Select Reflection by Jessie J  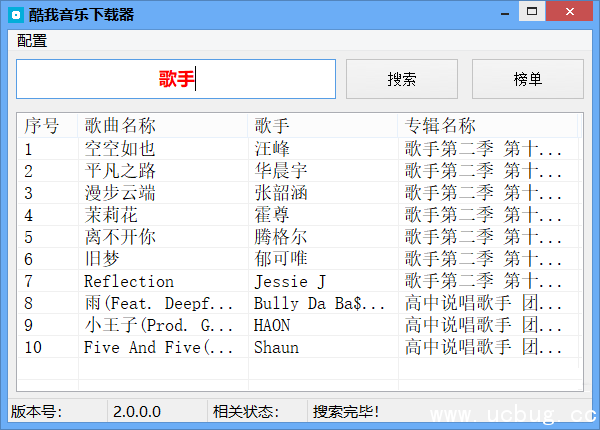[128, 281]
